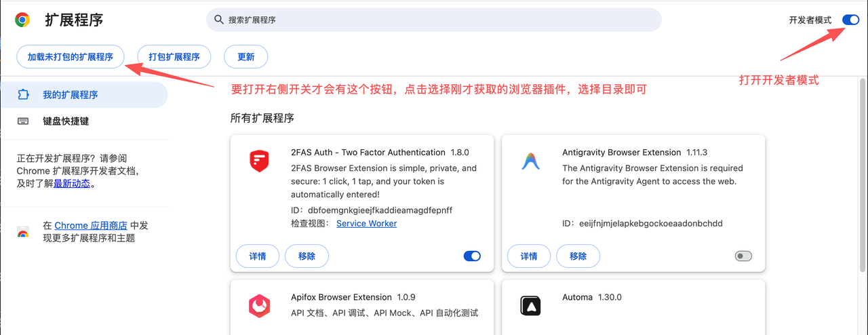
Task: Click the Antigravity Browser Extension icon
Action: click(x=530, y=161)
